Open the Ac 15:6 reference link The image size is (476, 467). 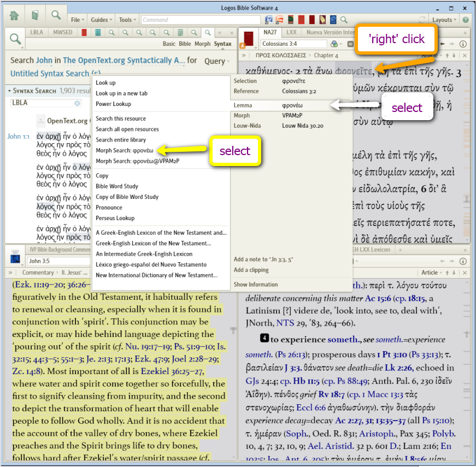(378, 299)
